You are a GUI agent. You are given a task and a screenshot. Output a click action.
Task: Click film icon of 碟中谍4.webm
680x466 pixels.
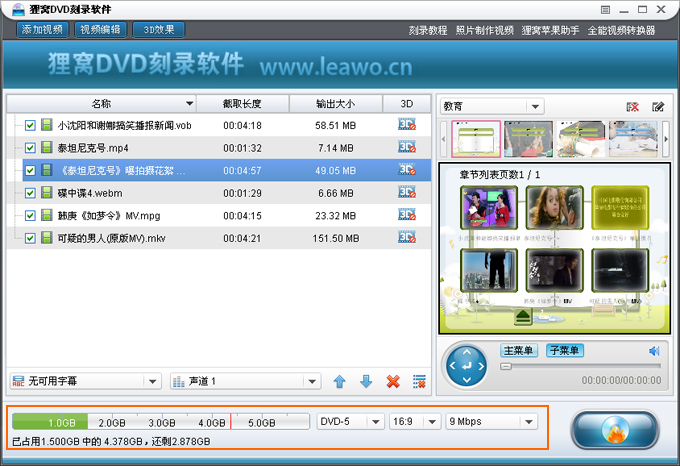[x=46, y=192]
